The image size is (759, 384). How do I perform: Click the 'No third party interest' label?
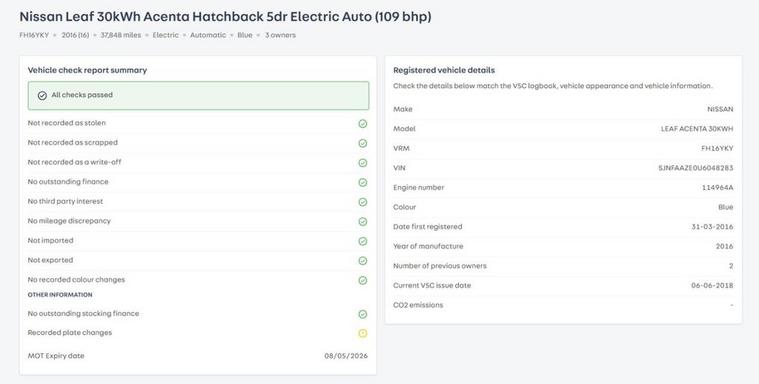click(x=65, y=201)
